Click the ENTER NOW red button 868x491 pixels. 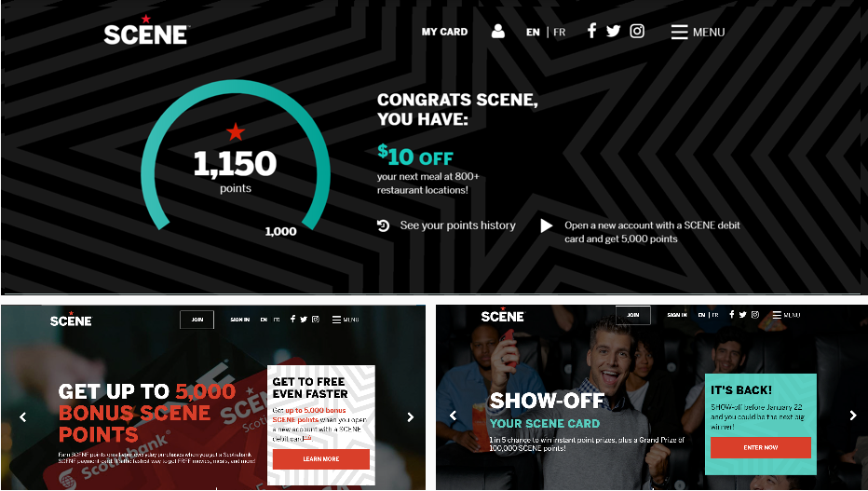coord(761,447)
